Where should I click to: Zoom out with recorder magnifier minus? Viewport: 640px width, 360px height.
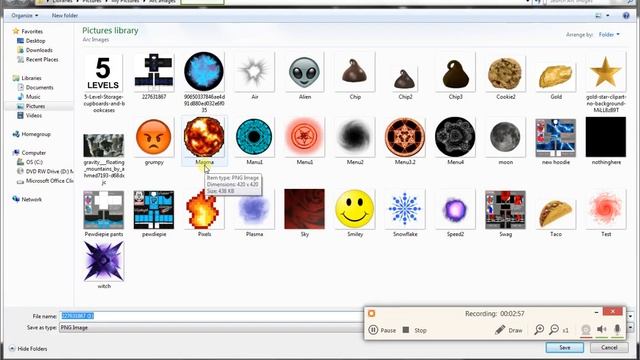point(554,329)
